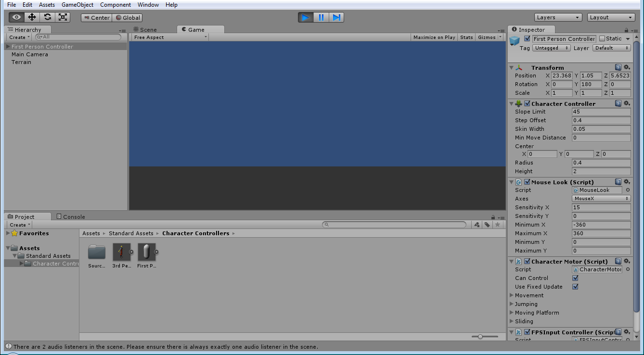The height and width of the screenshot is (355, 644).
Task: Open the Layout dropdown
Action: click(x=611, y=17)
